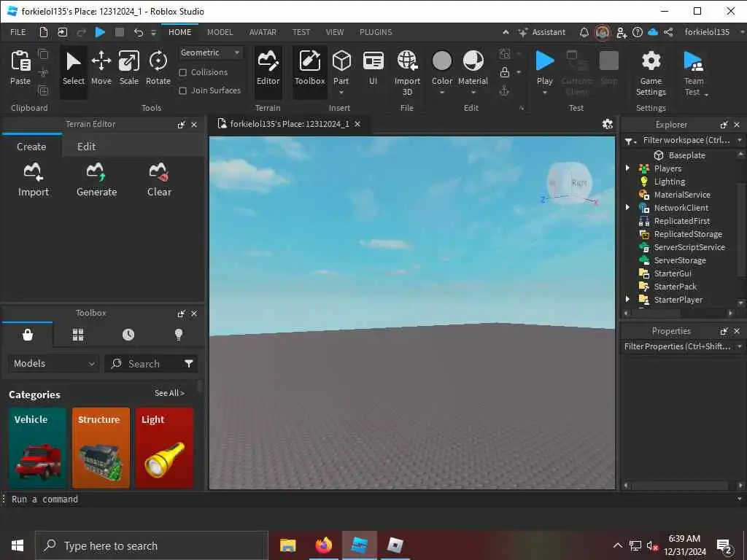Switch to the Edit tab in Terrain Editor
This screenshot has width=747, height=560.
pyautogui.click(x=86, y=147)
